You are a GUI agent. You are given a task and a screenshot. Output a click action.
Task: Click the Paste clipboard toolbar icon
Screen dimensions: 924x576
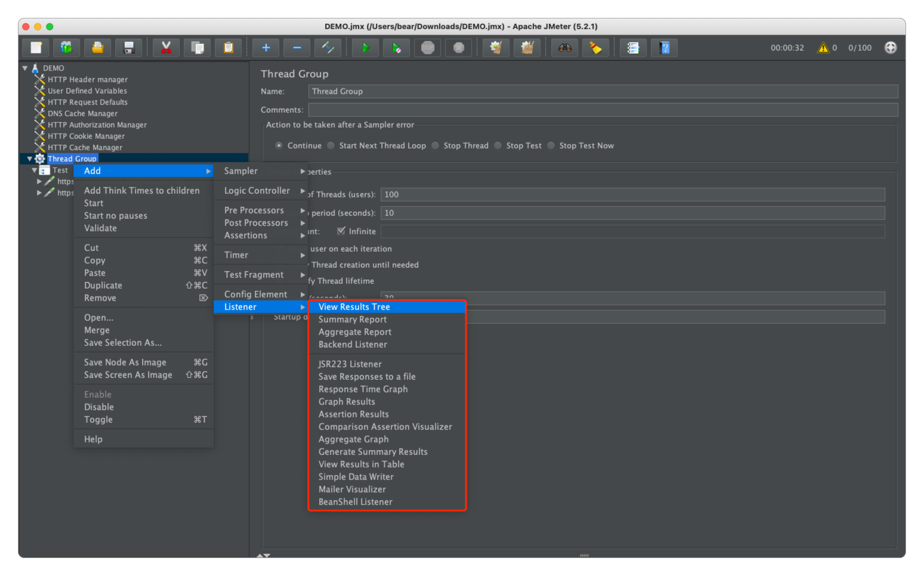pyautogui.click(x=228, y=48)
